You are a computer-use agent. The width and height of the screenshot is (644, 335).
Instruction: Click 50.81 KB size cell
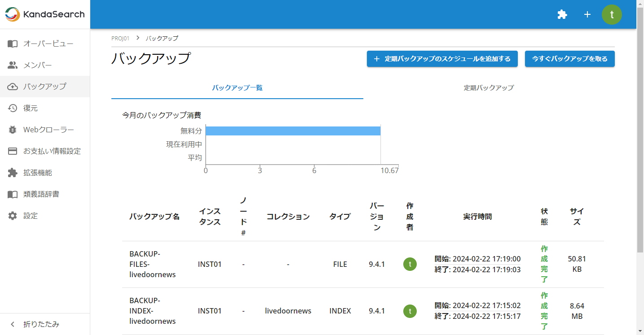tap(577, 264)
